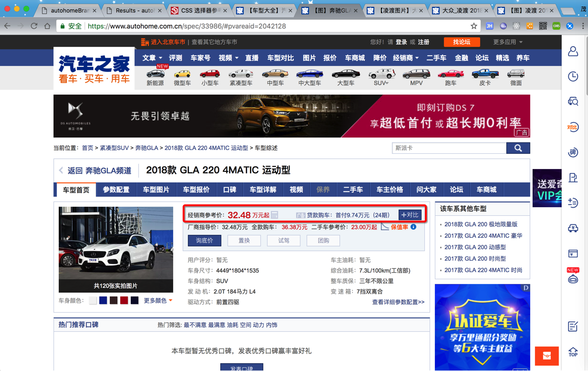Open the car price ¥ icon in sidebar
The height and width of the screenshot is (371, 588).
[573, 228]
